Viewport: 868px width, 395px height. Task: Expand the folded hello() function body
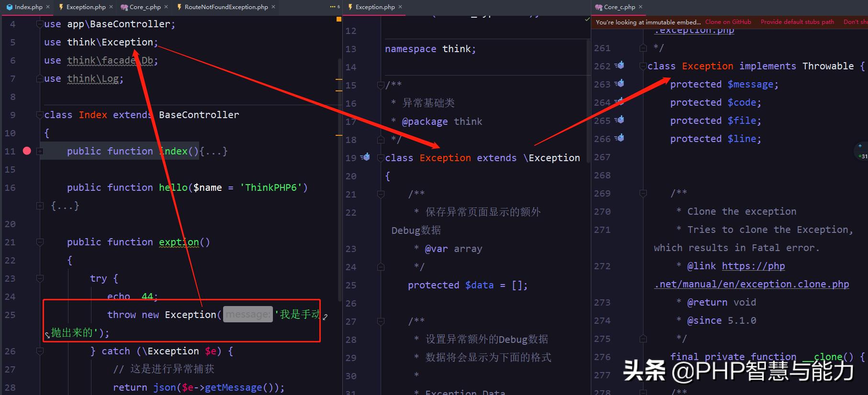coord(40,206)
